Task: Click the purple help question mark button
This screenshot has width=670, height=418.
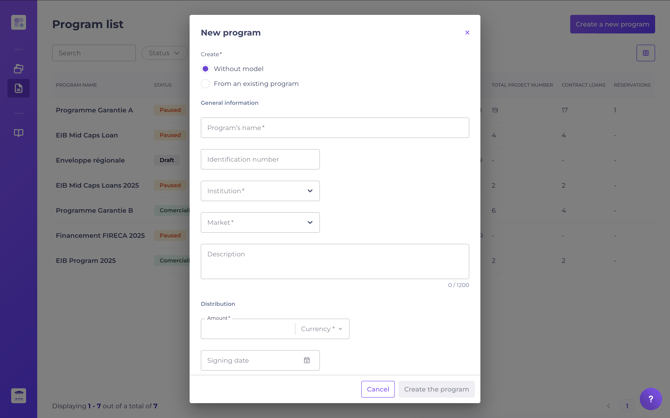Action: point(650,399)
